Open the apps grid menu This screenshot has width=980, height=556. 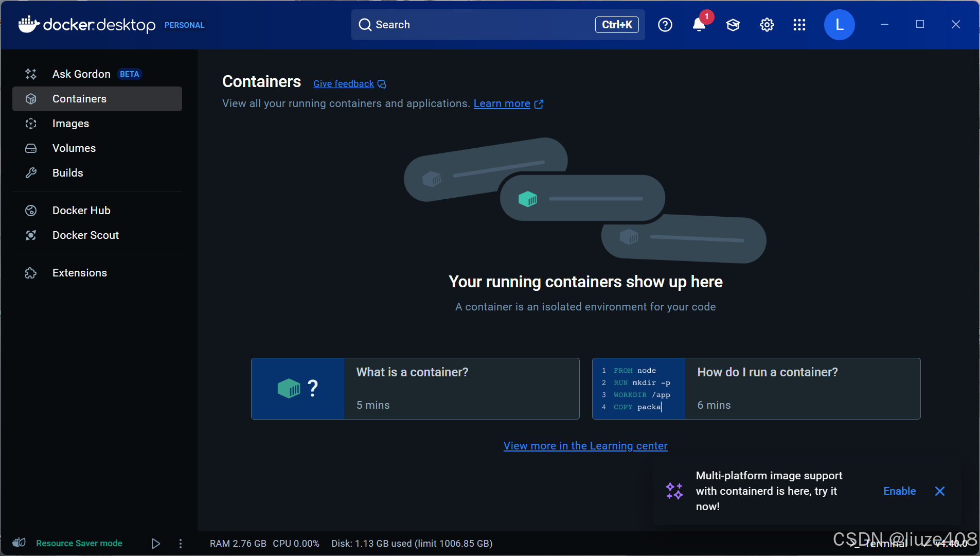tap(799, 25)
